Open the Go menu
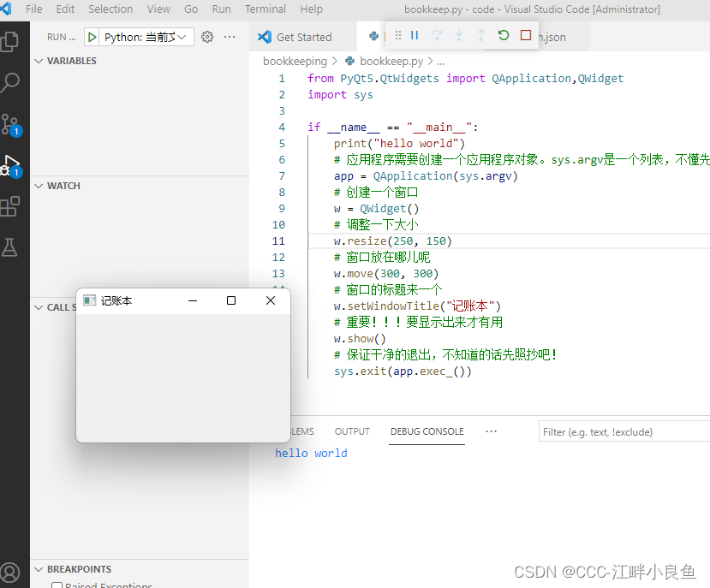Screen dimensions: 710x588 pyautogui.click(x=191, y=9)
